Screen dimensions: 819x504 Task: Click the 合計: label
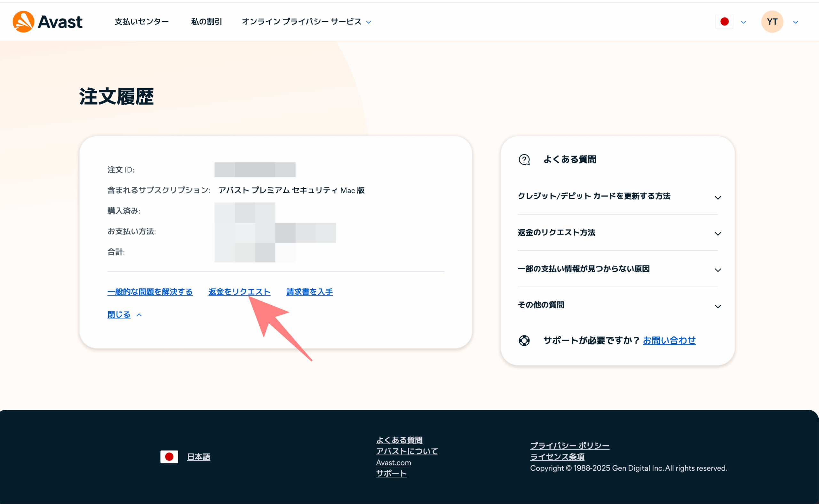tap(116, 252)
